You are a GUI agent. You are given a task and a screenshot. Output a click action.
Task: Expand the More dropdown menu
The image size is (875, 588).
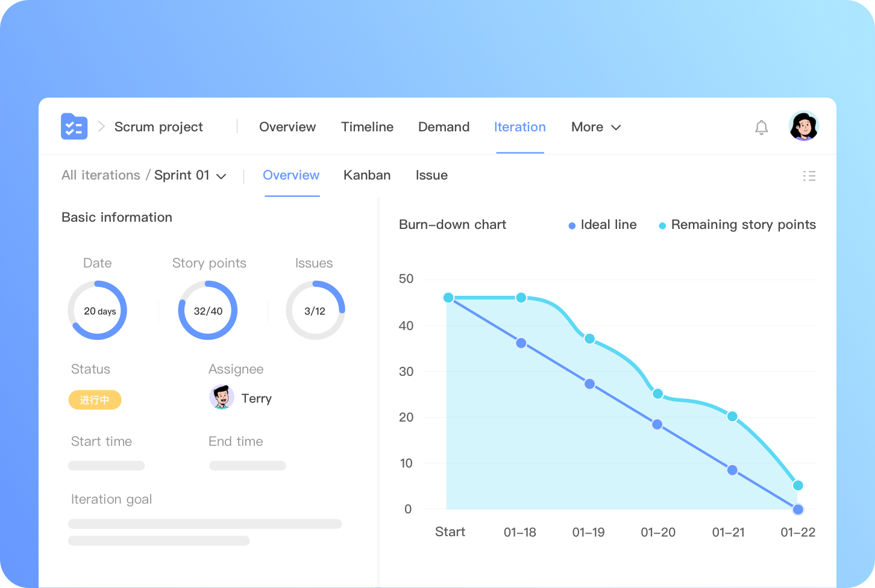(x=595, y=127)
